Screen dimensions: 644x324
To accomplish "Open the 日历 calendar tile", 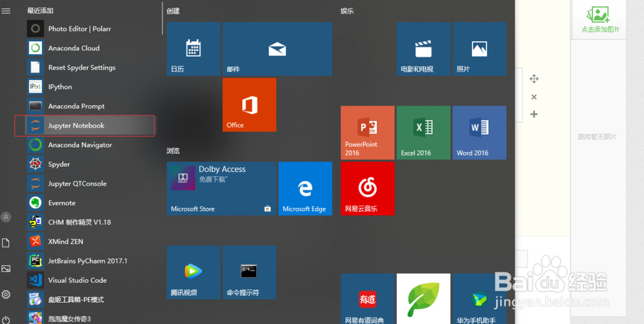I will click(x=193, y=49).
